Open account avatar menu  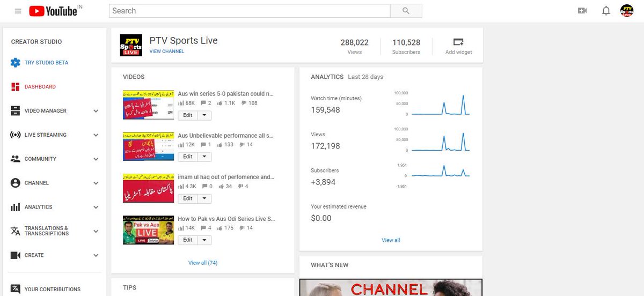627,11
